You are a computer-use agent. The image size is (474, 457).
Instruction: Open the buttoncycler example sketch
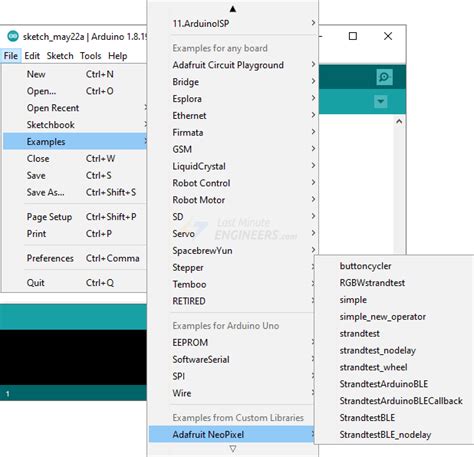(395, 266)
